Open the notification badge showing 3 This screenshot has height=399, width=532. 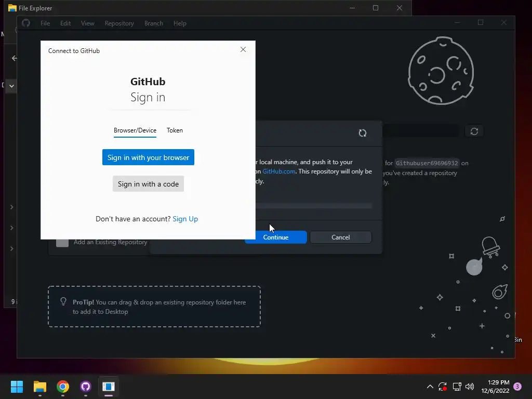click(517, 387)
